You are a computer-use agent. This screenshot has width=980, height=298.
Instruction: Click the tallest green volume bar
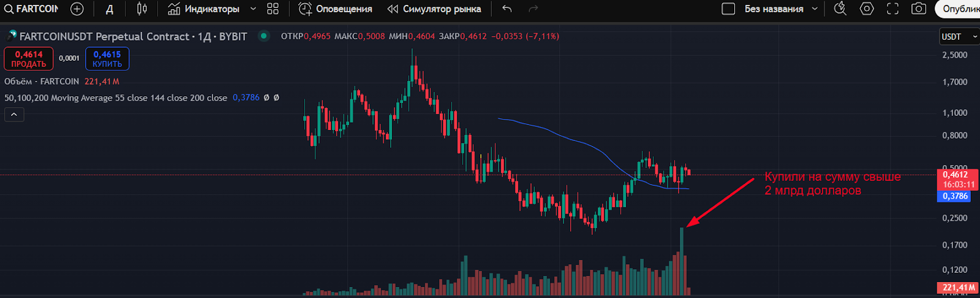coord(682,261)
